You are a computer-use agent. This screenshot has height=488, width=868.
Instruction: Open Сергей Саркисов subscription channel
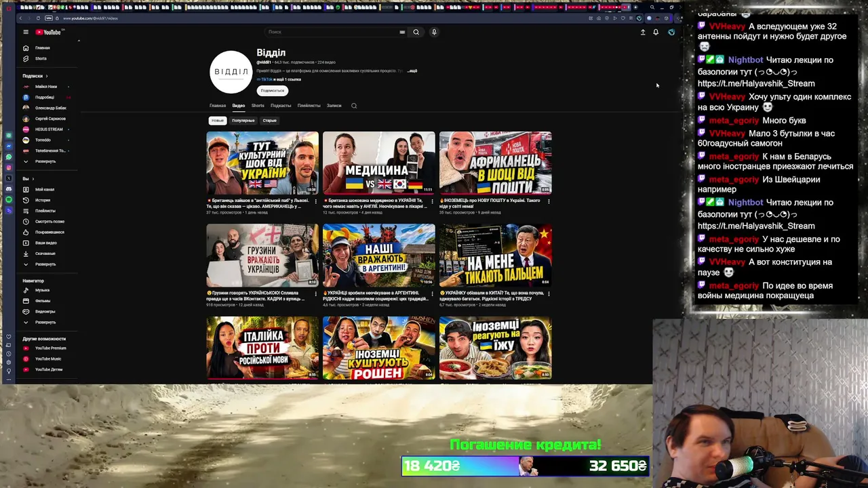coord(50,119)
